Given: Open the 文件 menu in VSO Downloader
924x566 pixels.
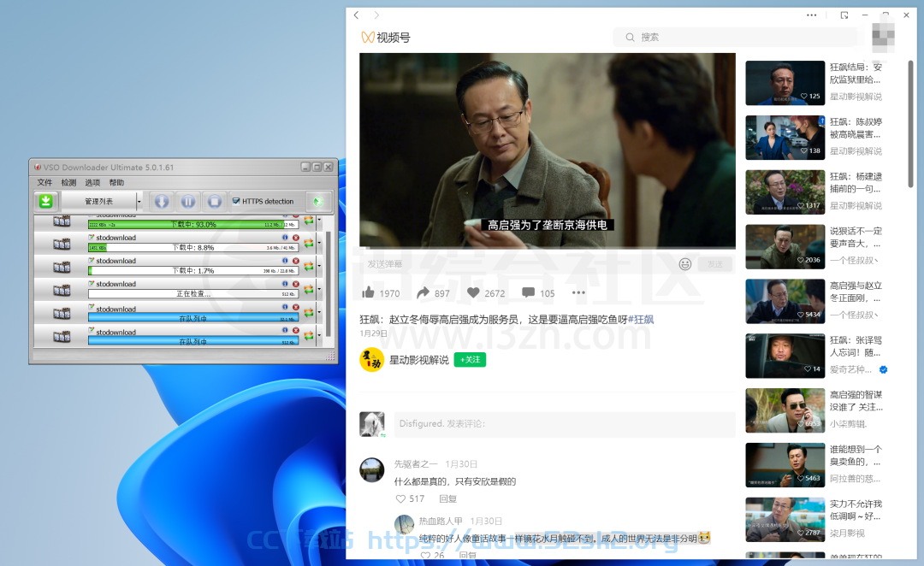Looking at the screenshot, I should pyautogui.click(x=44, y=183).
